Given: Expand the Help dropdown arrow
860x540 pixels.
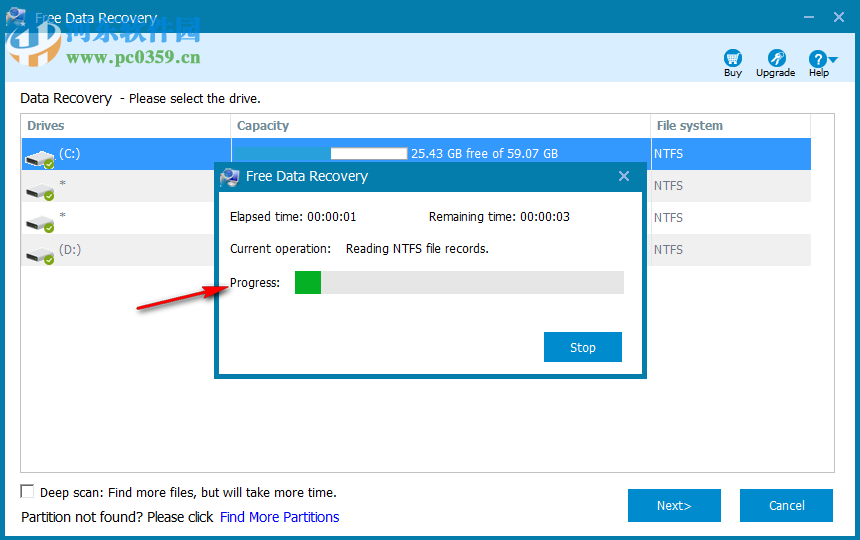Looking at the screenshot, I should (x=833, y=59).
